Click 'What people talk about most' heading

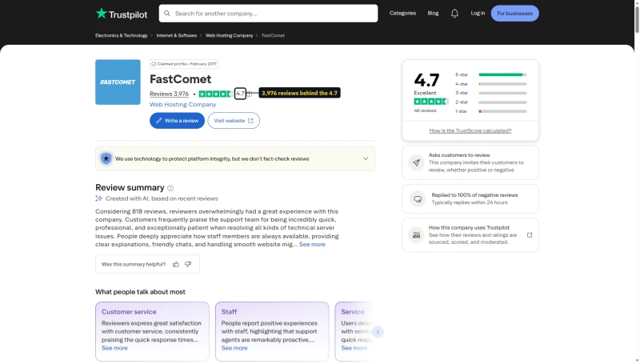(141, 292)
